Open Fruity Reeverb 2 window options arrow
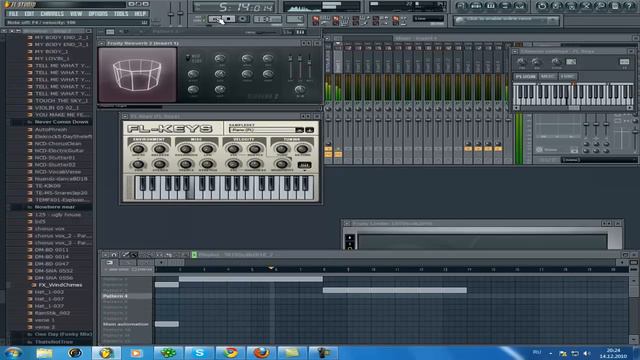 pyautogui.click(x=102, y=43)
